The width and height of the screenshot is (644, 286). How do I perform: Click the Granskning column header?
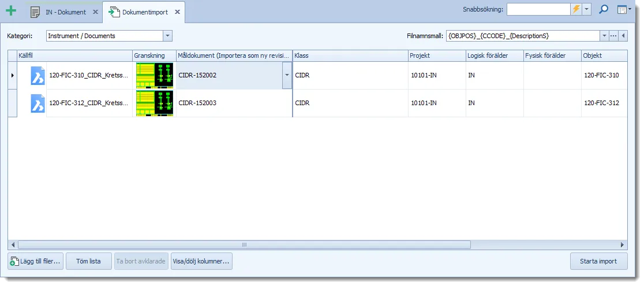(x=154, y=55)
